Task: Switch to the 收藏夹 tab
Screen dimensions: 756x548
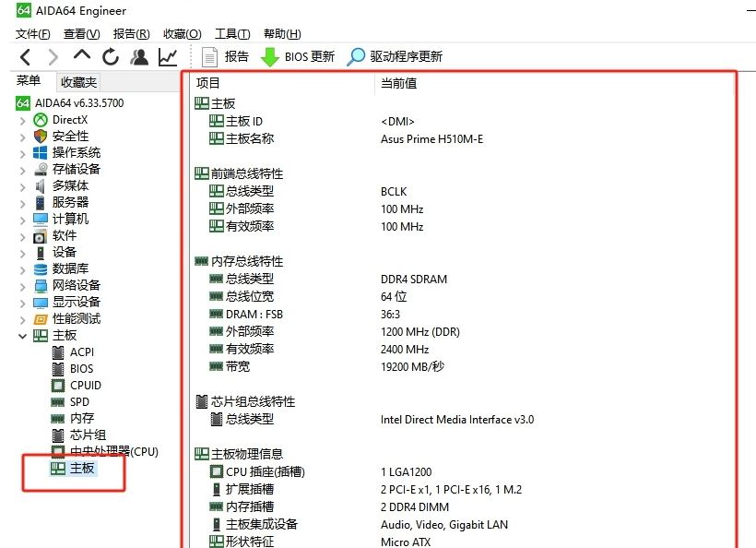Action: pos(78,82)
